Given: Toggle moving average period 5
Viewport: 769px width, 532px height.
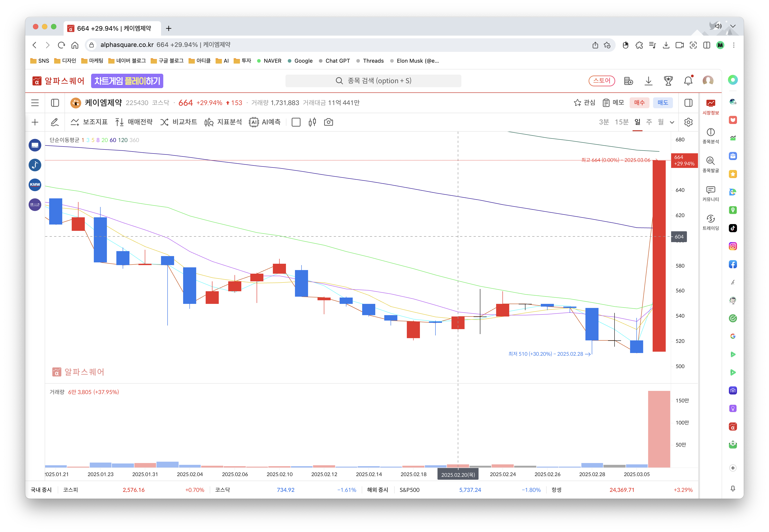Looking at the screenshot, I should [x=93, y=140].
